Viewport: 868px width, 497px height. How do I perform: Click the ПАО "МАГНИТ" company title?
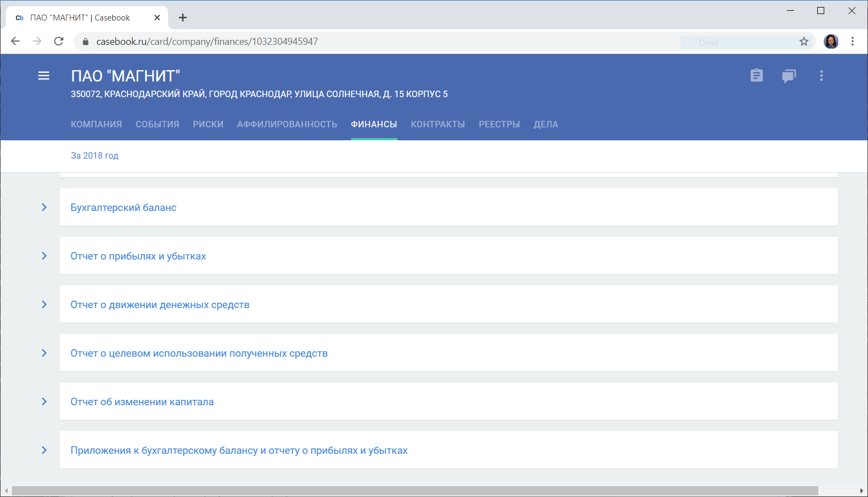coord(125,76)
